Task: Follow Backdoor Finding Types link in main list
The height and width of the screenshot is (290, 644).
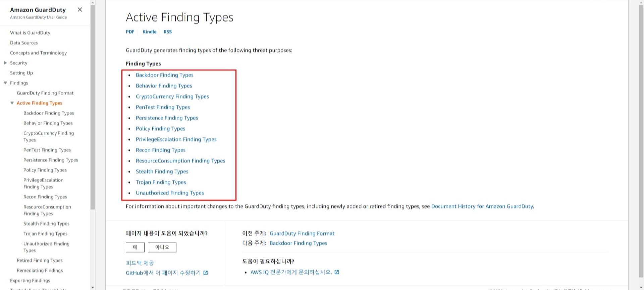Action: 165,75
